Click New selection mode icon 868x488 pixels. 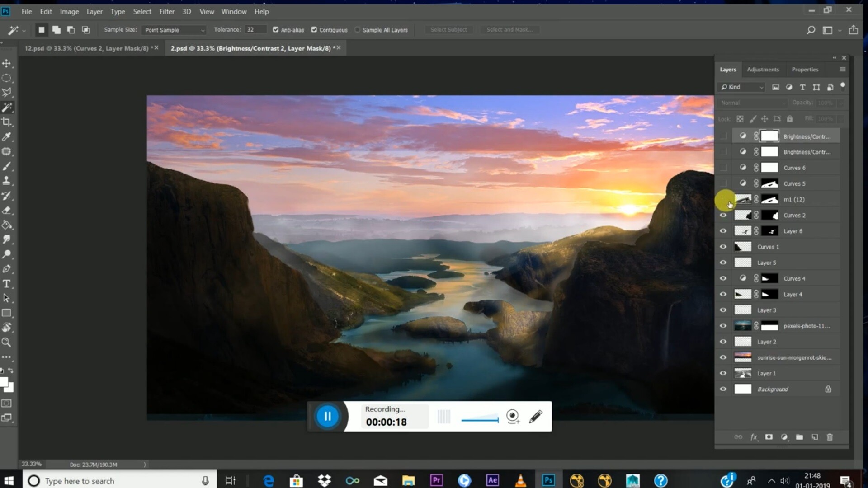point(42,30)
